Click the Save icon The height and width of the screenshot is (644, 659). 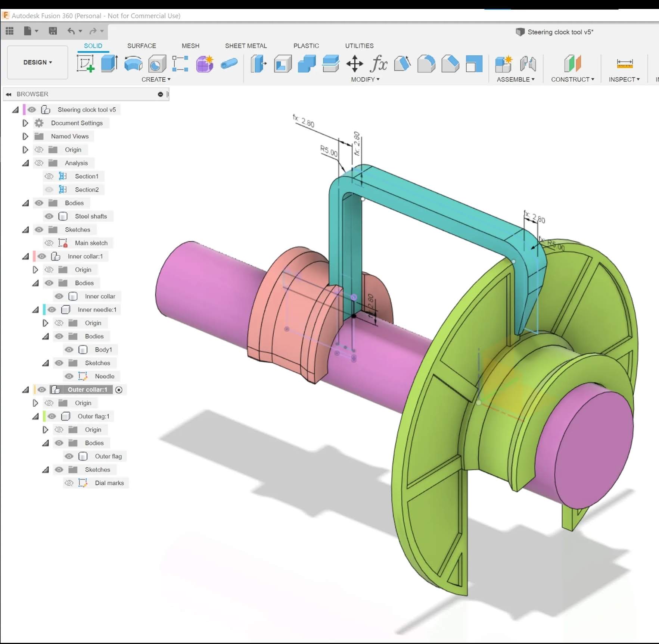[x=53, y=31]
